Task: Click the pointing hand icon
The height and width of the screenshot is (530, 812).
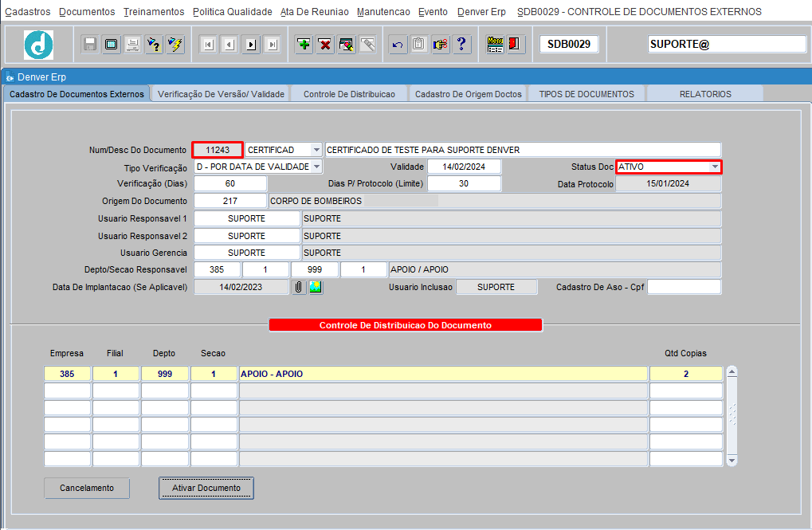Action: [x=440, y=45]
